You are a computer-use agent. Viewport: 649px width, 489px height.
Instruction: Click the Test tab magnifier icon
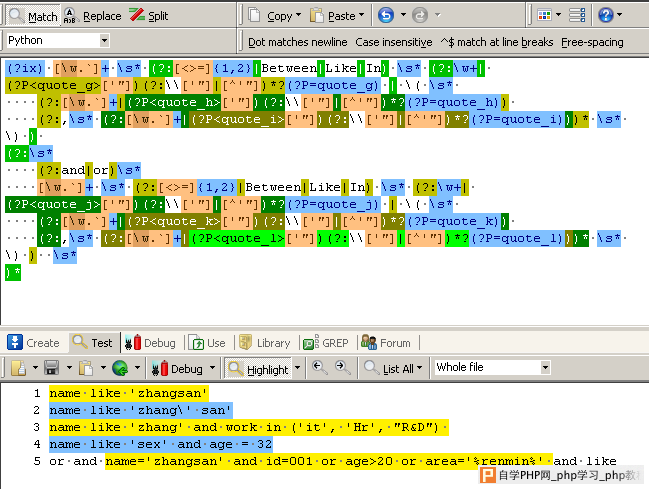click(79, 342)
